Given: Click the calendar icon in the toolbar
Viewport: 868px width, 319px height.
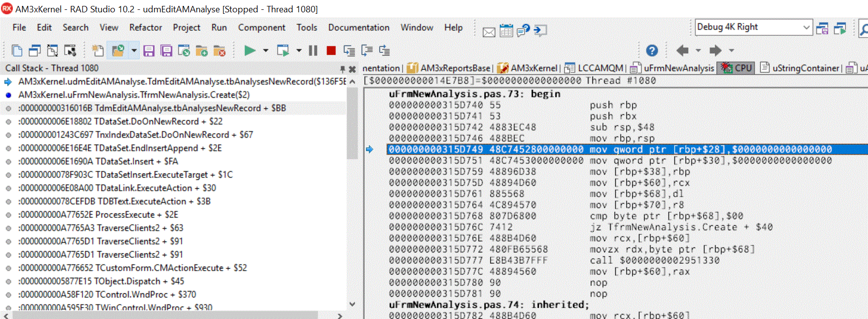Looking at the screenshot, I should 506,31.
